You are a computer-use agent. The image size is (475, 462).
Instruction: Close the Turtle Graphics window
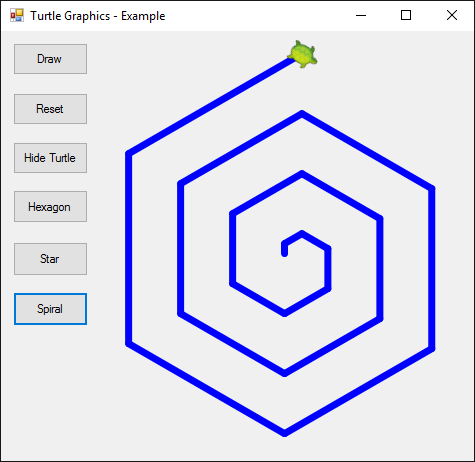pyautogui.click(x=452, y=15)
